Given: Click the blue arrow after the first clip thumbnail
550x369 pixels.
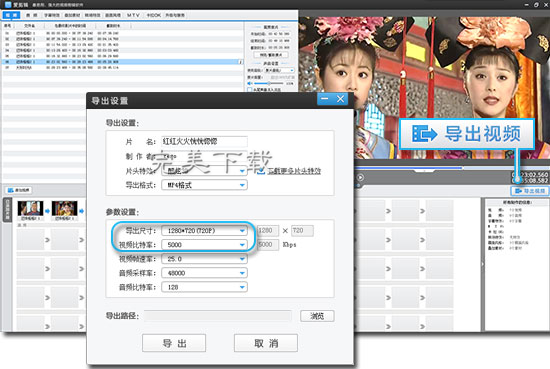Looking at the screenshot, I should [x=47, y=211].
